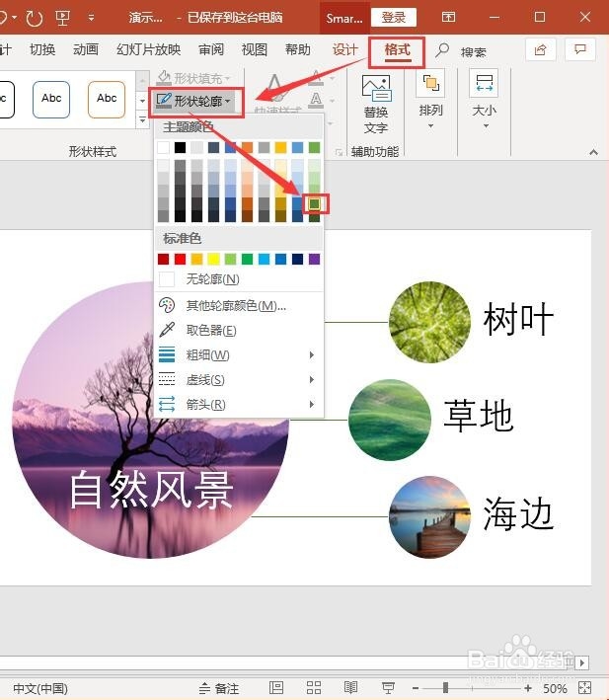609x700 pixels.
Task: Toggle the 备注 notes pane
Action: pyautogui.click(x=218, y=688)
